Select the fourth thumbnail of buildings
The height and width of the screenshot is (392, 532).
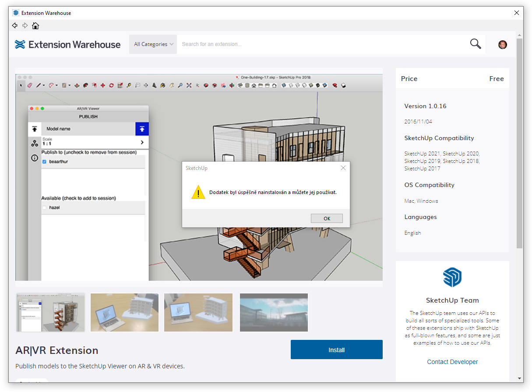click(274, 312)
